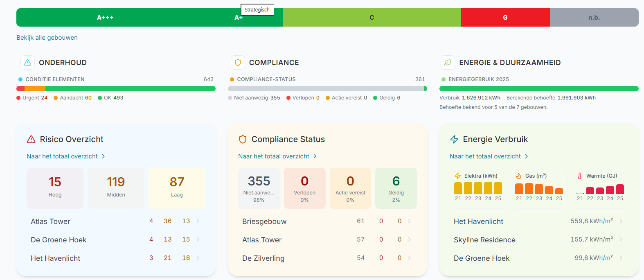
Task: Open the Atlas Tower risk row chevron
Action: point(198,221)
